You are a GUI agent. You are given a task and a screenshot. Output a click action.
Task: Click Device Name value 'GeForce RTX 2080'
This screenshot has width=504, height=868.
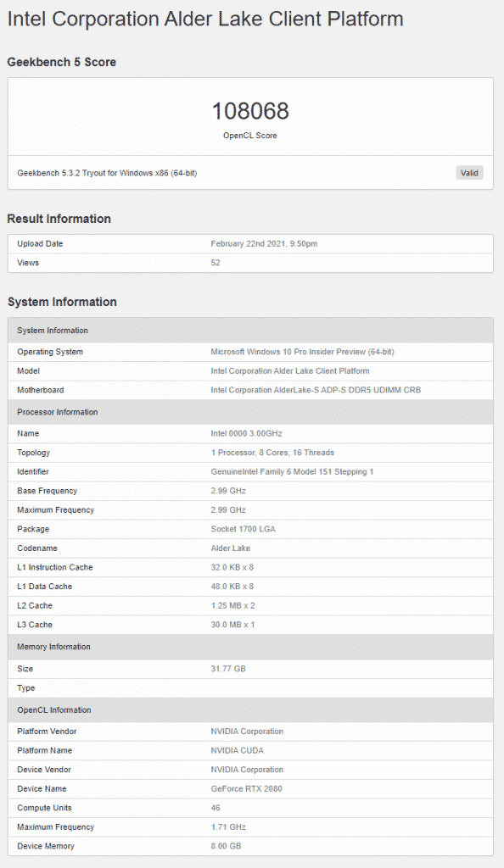(x=246, y=788)
